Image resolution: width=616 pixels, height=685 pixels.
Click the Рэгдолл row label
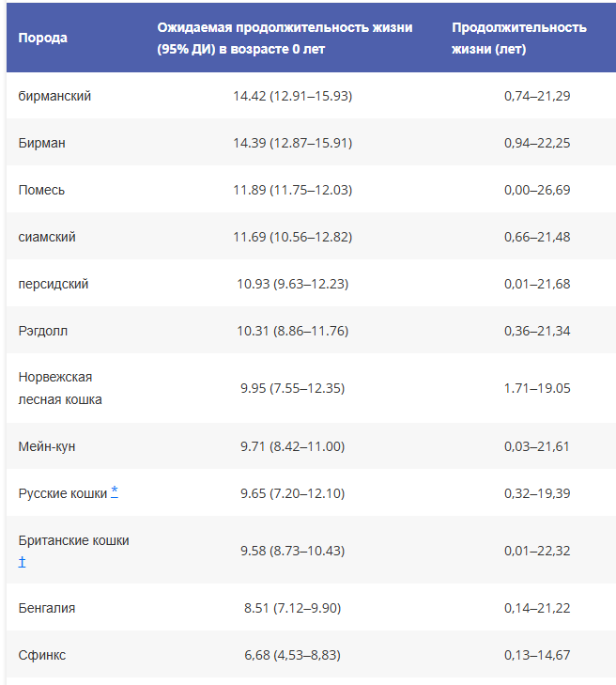point(43,331)
